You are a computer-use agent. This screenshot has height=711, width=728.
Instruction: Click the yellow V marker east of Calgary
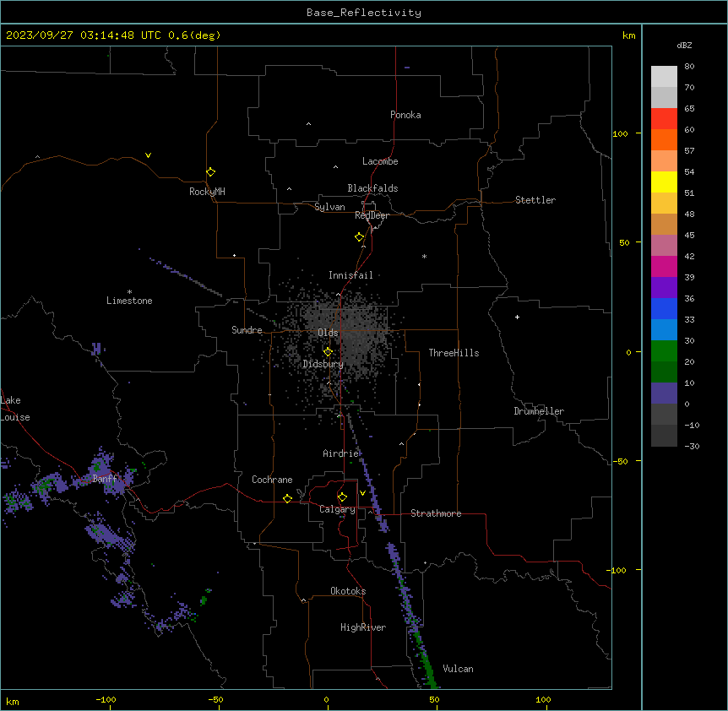[x=362, y=493]
